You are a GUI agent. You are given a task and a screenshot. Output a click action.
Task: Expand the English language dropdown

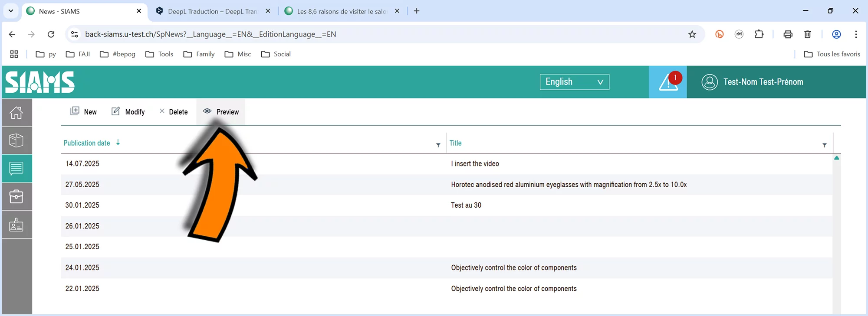574,82
